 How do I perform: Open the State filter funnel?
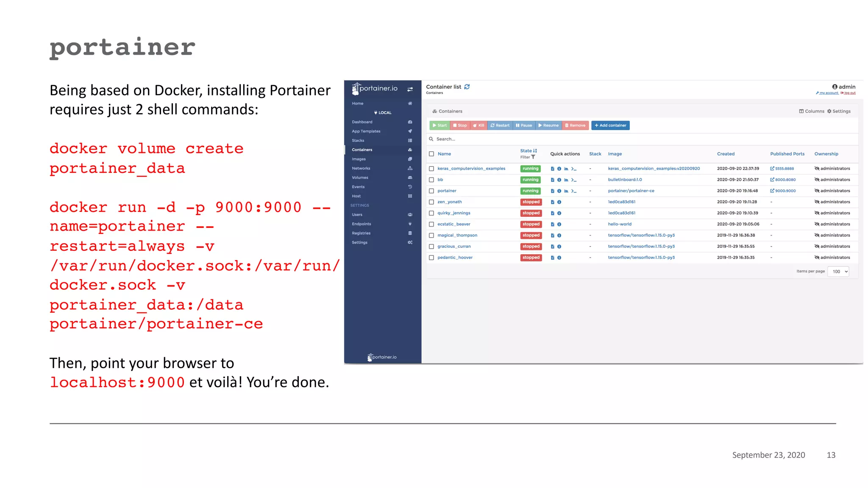coord(533,157)
